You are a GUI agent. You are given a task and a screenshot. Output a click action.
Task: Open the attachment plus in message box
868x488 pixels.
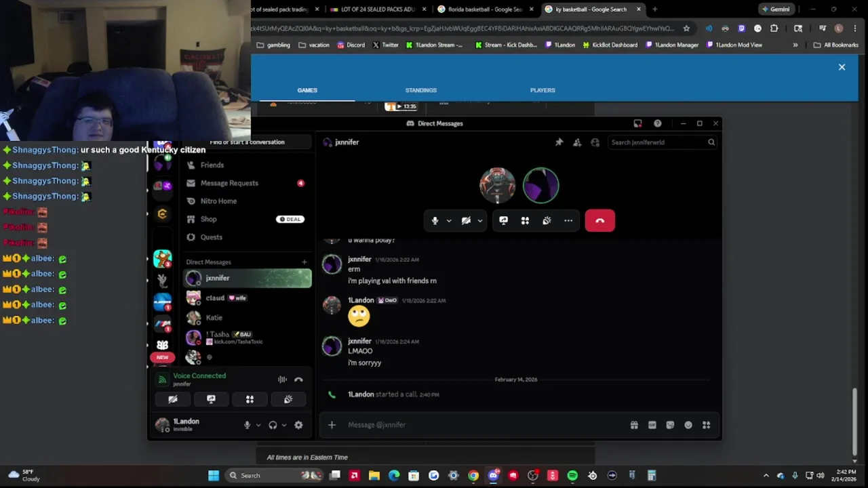pyautogui.click(x=332, y=425)
